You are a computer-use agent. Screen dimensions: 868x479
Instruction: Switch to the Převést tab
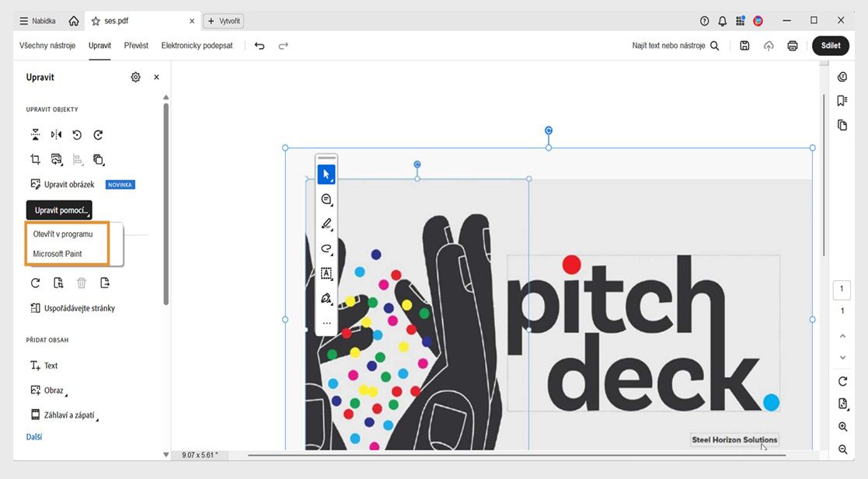click(x=136, y=45)
